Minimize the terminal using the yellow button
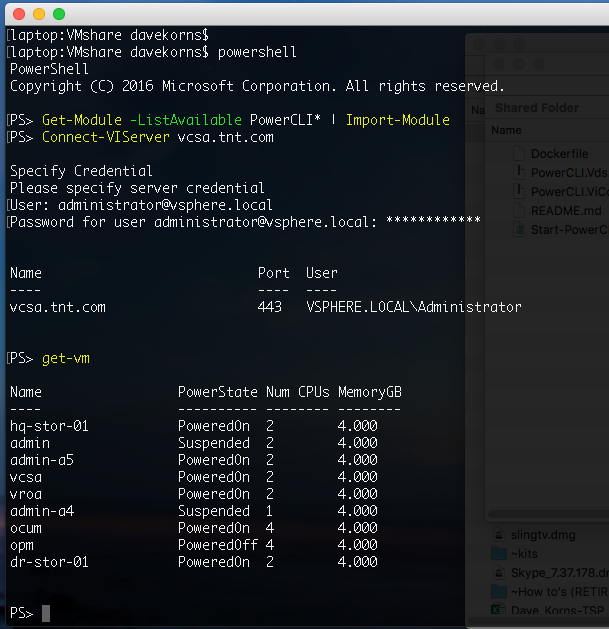The image size is (609, 629). (x=39, y=14)
